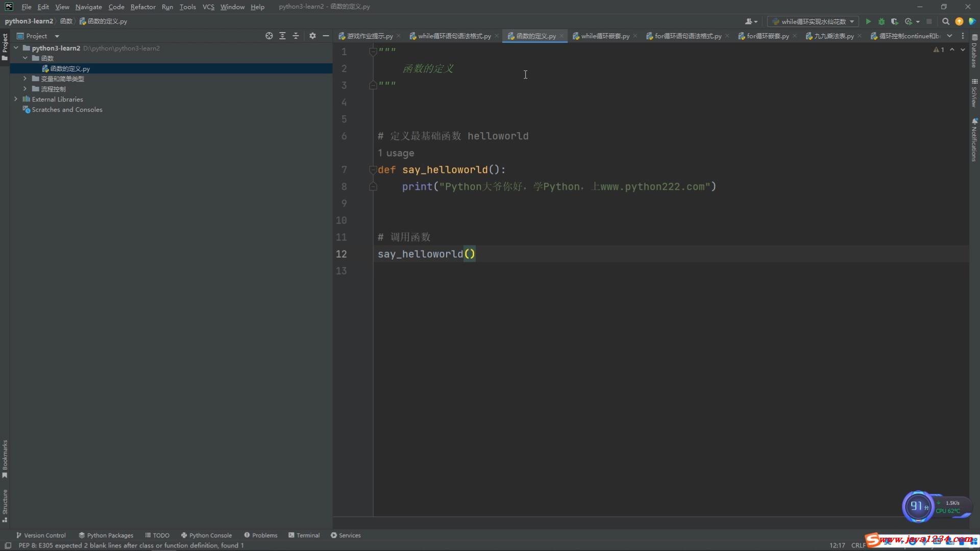Hide the Project tool window with the minus icon
The height and width of the screenshot is (551, 980).
point(326,36)
